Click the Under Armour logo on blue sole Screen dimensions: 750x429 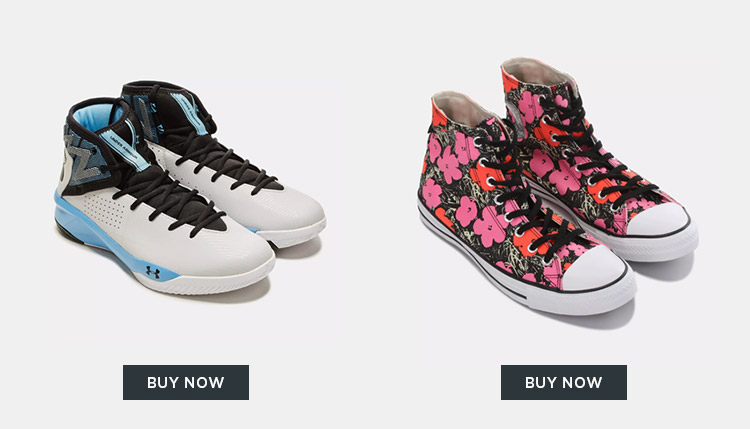(153, 273)
